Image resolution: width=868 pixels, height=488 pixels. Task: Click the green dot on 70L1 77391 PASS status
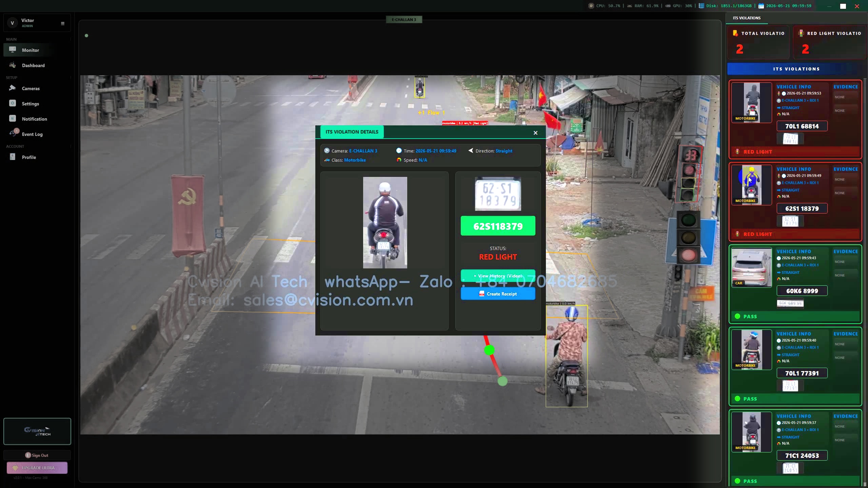point(737,399)
